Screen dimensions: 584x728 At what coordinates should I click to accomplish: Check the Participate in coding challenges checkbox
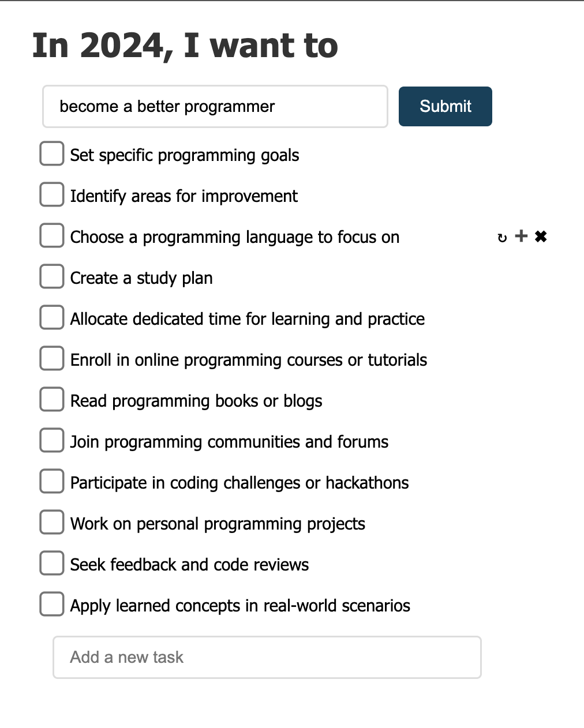pos(51,481)
